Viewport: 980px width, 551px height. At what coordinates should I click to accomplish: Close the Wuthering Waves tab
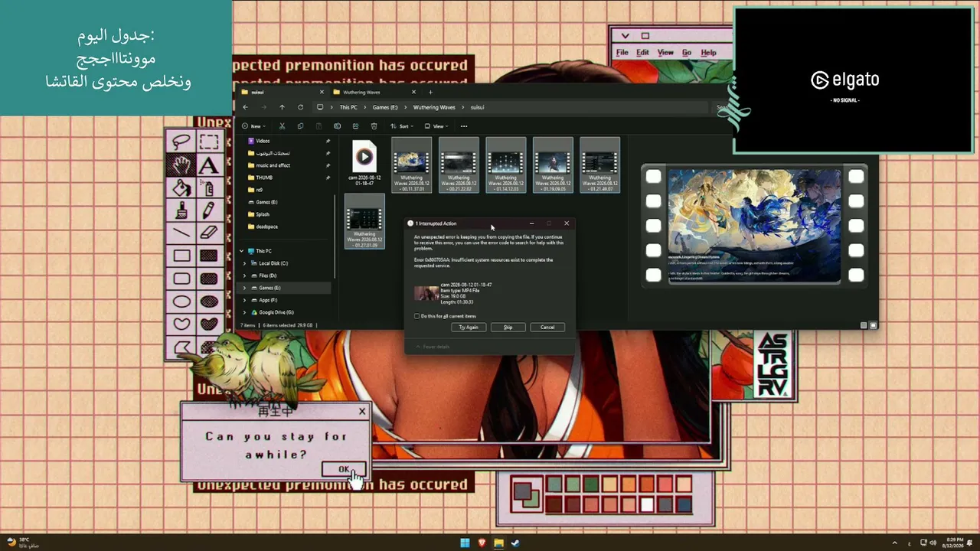tap(414, 92)
